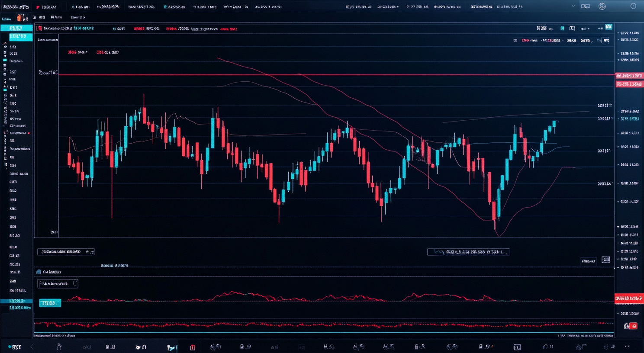Click the orange avatar icon in the top-left

(x=20, y=18)
